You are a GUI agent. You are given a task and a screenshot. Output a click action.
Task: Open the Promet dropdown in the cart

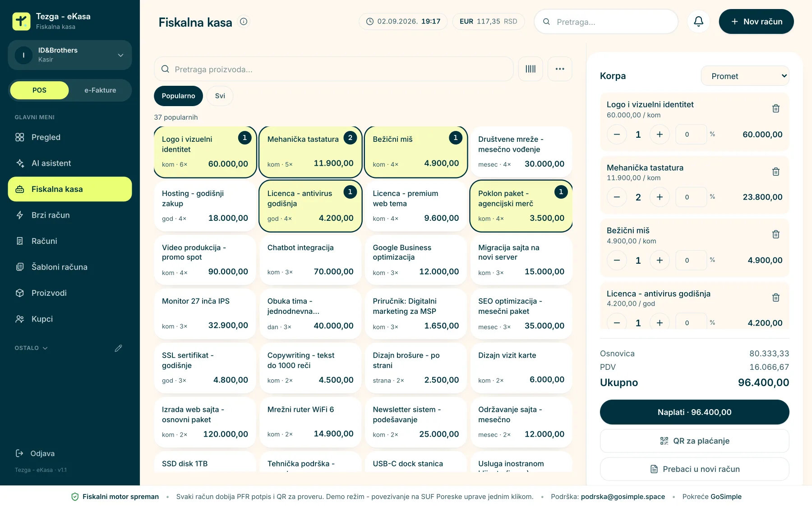pyautogui.click(x=745, y=76)
